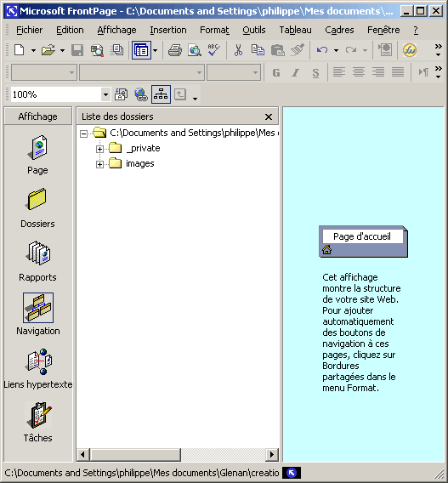
Task: Open the 100% zoom dropdown
Action: (105, 94)
